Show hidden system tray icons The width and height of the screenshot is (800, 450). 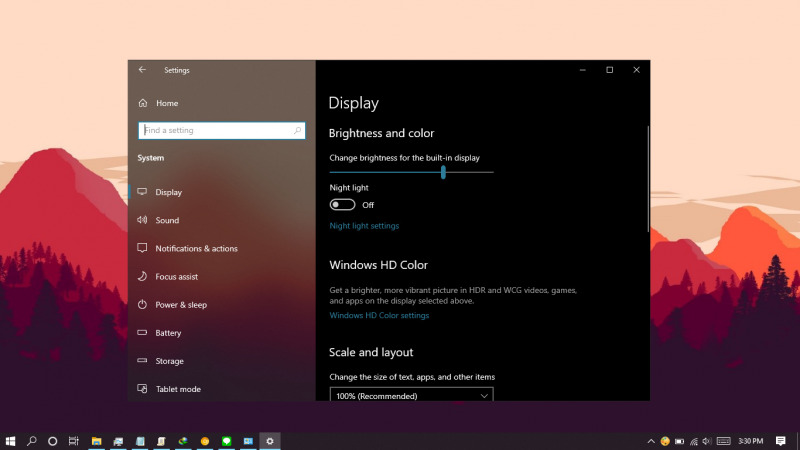click(x=651, y=440)
